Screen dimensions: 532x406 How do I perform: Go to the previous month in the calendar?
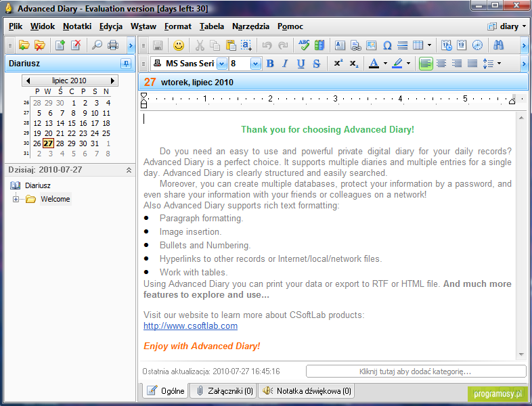click(x=28, y=81)
